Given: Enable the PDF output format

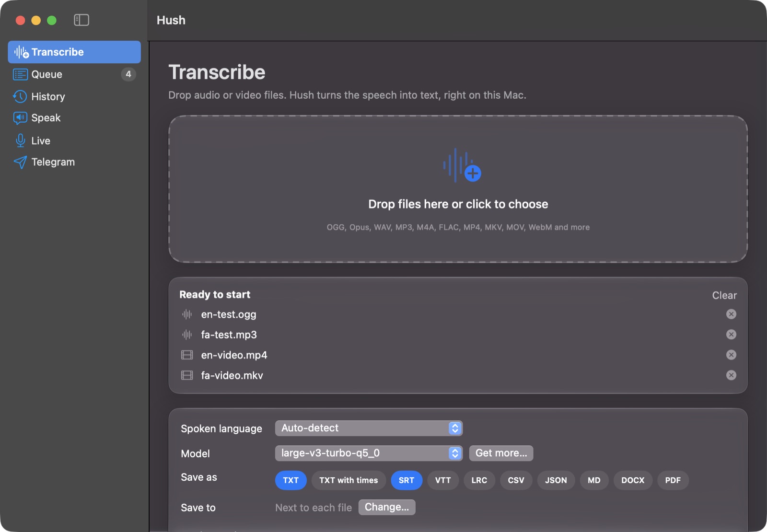Looking at the screenshot, I should coord(673,480).
